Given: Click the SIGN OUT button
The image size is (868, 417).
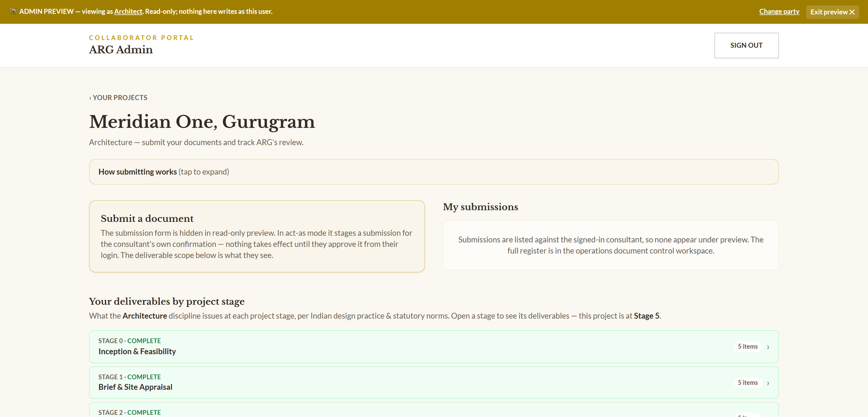Looking at the screenshot, I should (x=746, y=46).
